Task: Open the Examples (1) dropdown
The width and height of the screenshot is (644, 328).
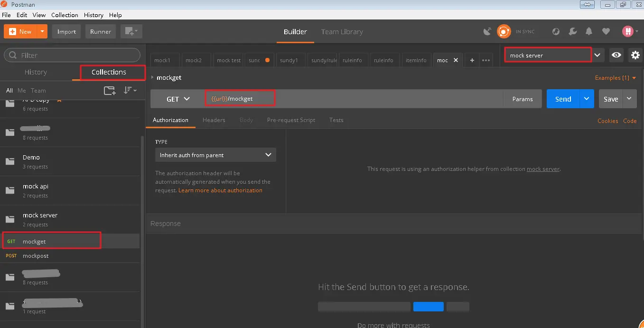Action: pos(616,78)
